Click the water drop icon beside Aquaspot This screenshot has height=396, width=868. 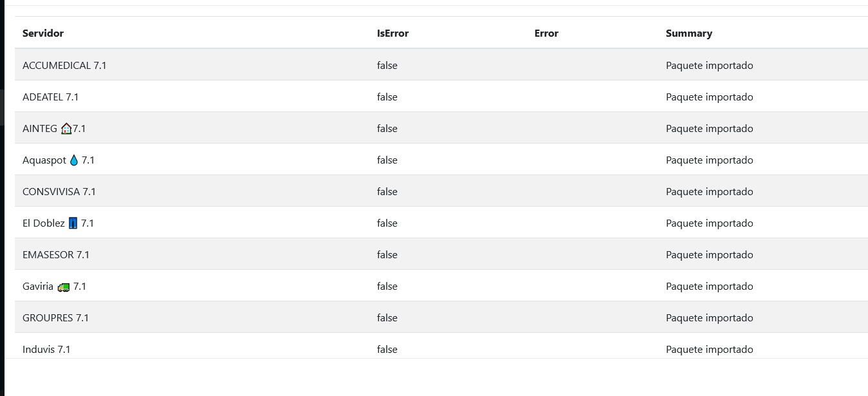pyautogui.click(x=73, y=160)
